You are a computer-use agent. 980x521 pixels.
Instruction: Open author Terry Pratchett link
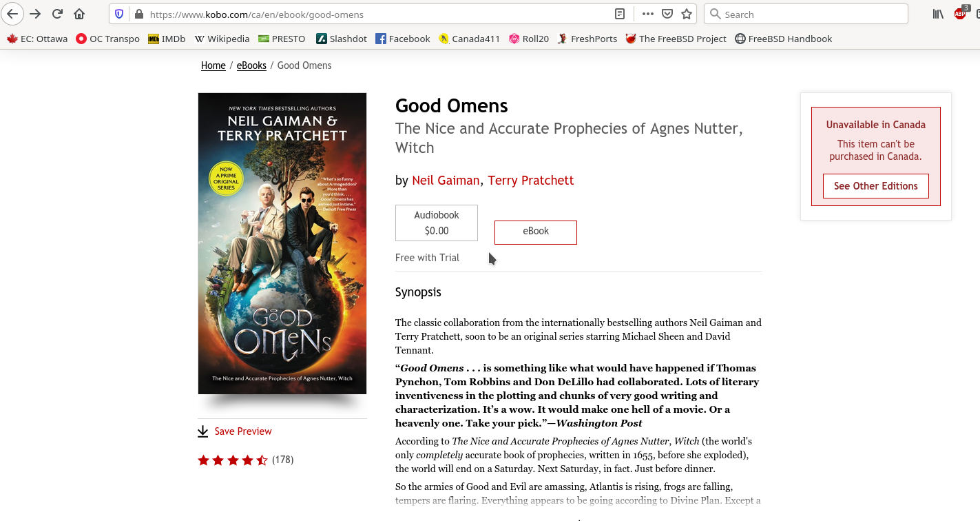pyautogui.click(x=531, y=180)
